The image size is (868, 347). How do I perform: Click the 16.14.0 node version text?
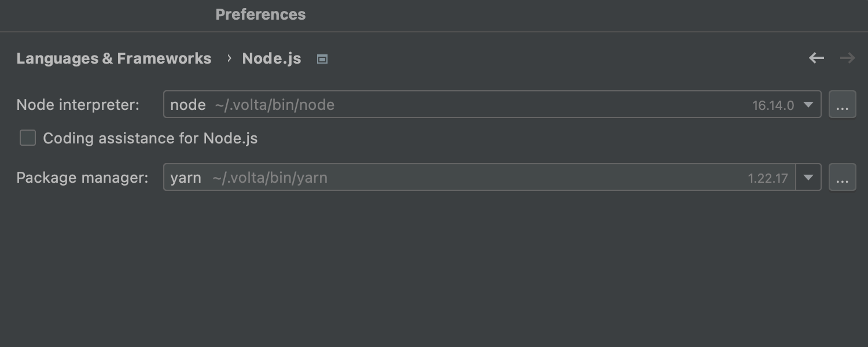773,105
